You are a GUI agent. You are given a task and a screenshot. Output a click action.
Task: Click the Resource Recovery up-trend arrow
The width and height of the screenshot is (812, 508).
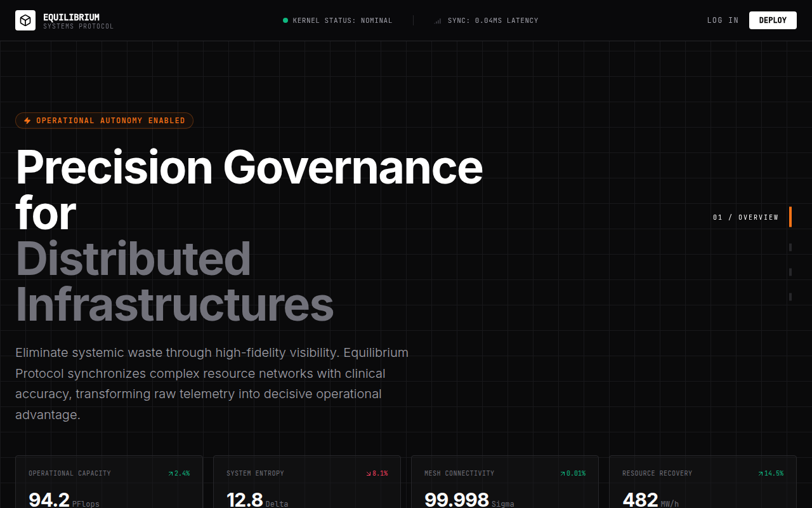[761, 474]
